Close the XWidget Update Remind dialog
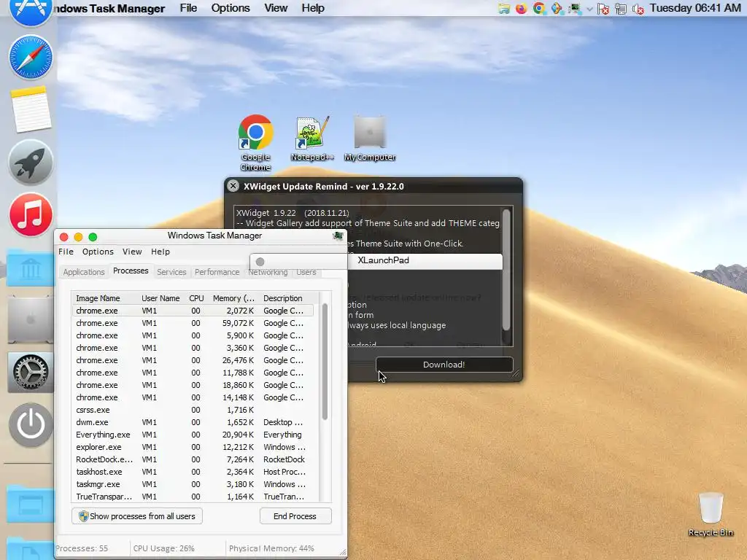Viewport: 747px width, 560px height. pos(233,186)
